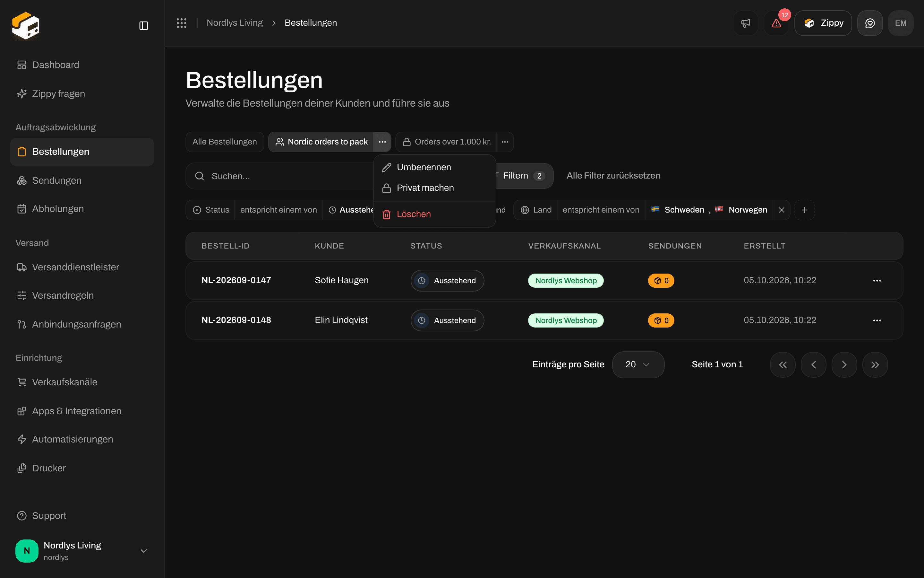Remove the Land filter with X
924x578 pixels.
tap(781, 210)
